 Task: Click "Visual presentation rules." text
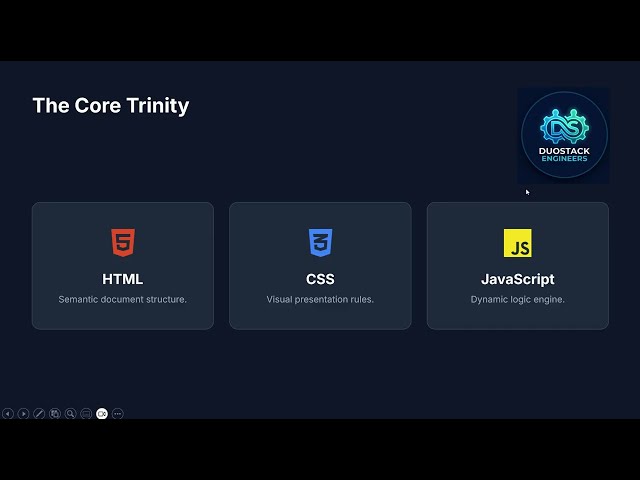coord(320,299)
